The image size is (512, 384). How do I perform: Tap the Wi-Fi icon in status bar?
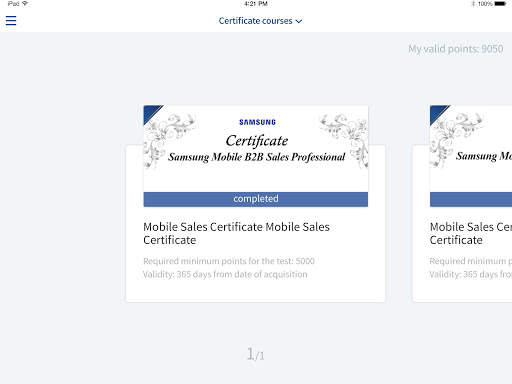click(25, 4)
